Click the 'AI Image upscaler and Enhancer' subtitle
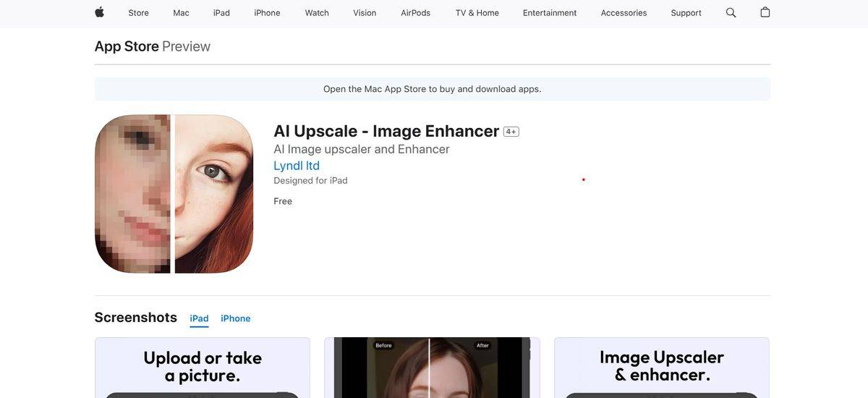Viewport: 868px width, 398px height. click(362, 149)
